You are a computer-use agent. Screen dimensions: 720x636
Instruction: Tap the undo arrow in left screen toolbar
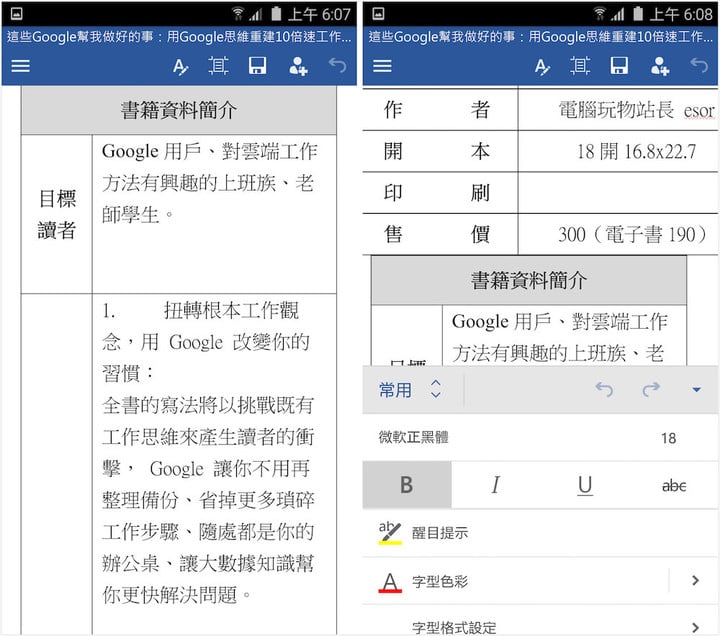click(x=338, y=66)
